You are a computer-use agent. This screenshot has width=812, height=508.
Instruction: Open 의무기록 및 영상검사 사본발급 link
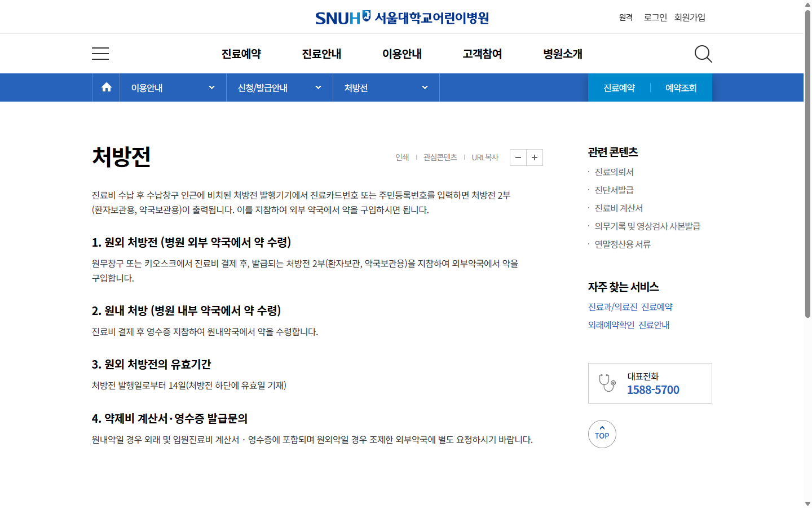[647, 226]
